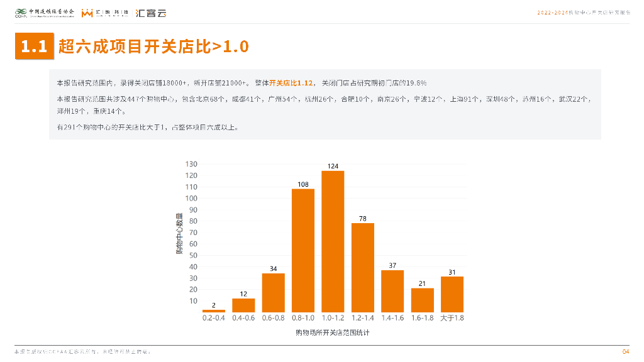The height and width of the screenshot is (362, 644).
Task: Click the y-axis tick value 10
Action: tap(193, 301)
